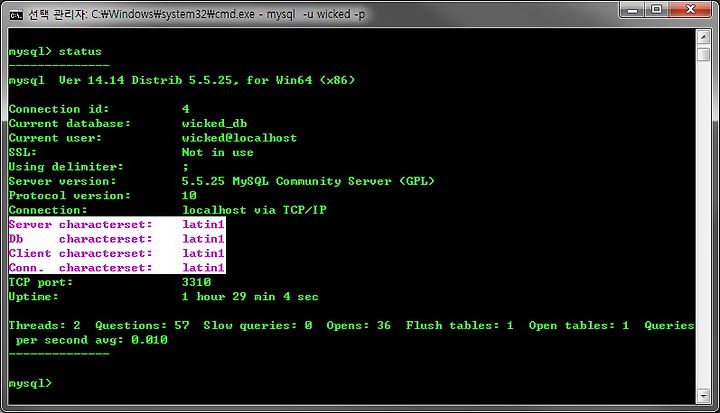Click the 'Client characterset:' label

pyautogui.click(x=80, y=253)
